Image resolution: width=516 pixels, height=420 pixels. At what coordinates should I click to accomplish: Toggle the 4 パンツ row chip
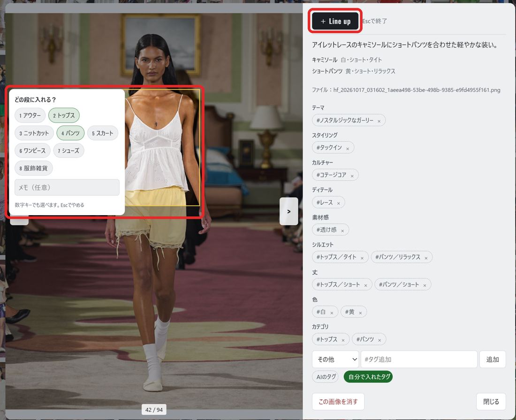[x=70, y=133]
